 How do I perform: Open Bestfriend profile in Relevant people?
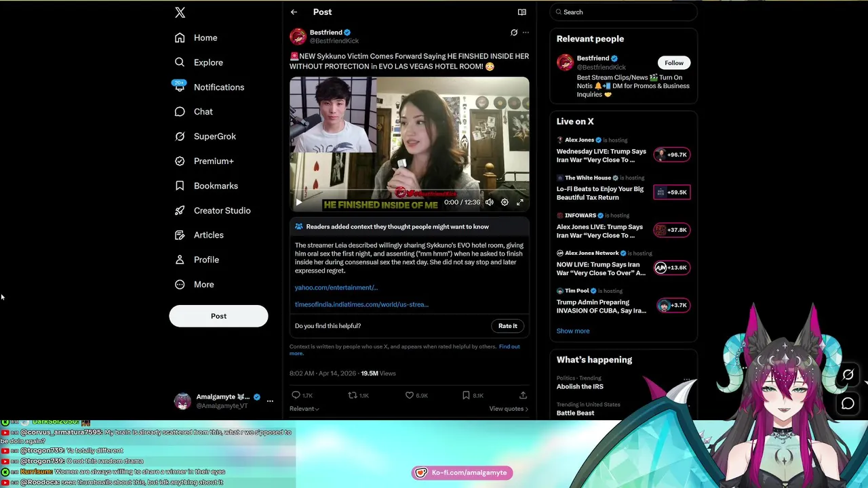pos(593,58)
